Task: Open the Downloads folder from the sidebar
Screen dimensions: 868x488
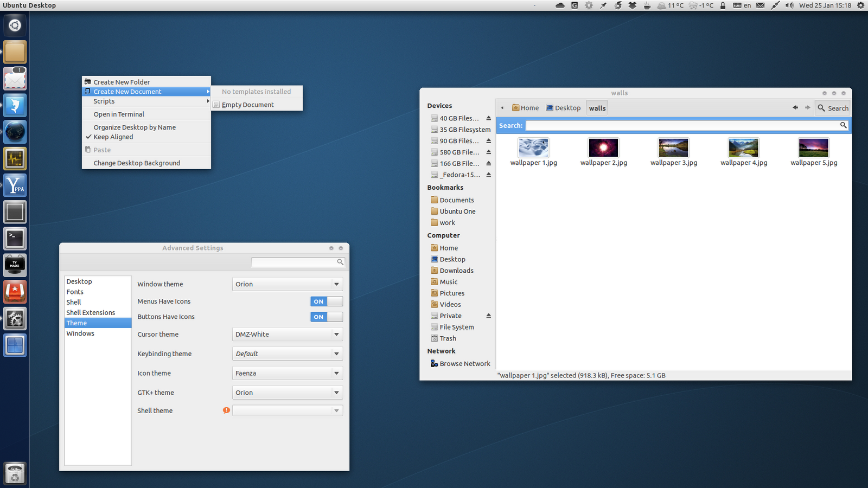Action: point(456,270)
